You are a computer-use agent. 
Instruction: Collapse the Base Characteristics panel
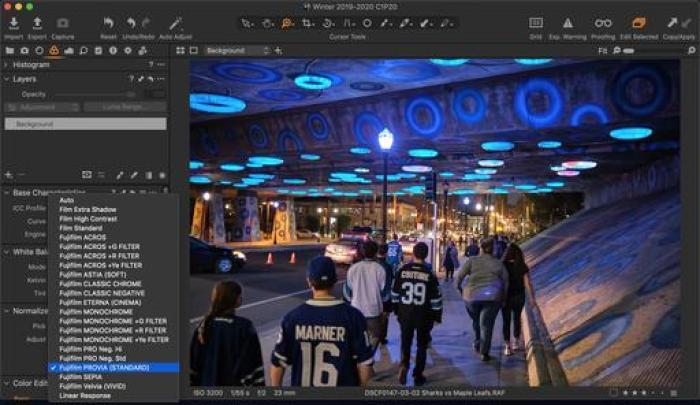pyautogui.click(x=6, y=193)
